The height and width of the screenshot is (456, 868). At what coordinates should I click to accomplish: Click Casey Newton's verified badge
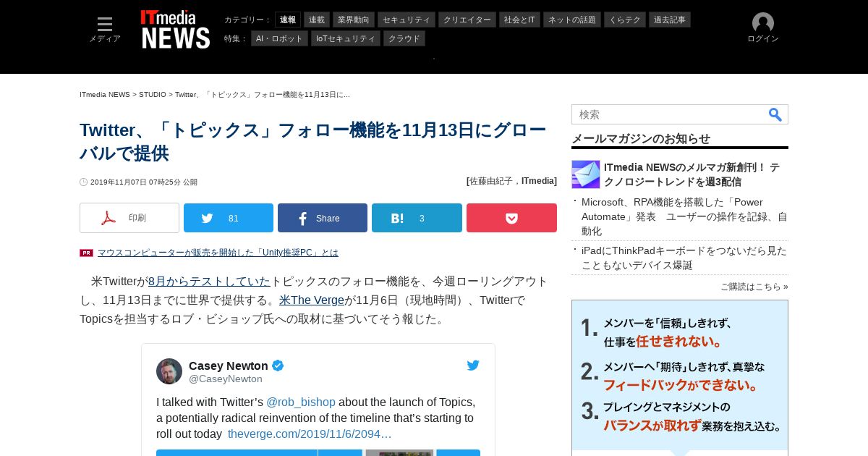[278, 366]
